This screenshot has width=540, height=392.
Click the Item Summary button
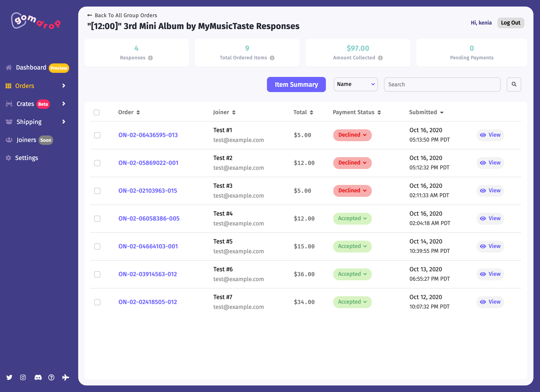point(296,84)
